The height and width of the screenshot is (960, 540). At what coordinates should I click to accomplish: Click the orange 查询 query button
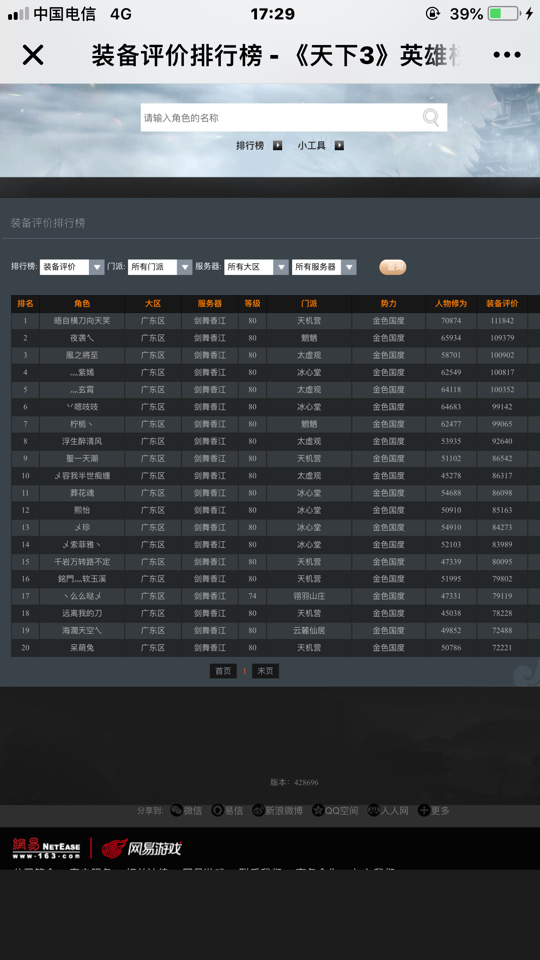392,267
